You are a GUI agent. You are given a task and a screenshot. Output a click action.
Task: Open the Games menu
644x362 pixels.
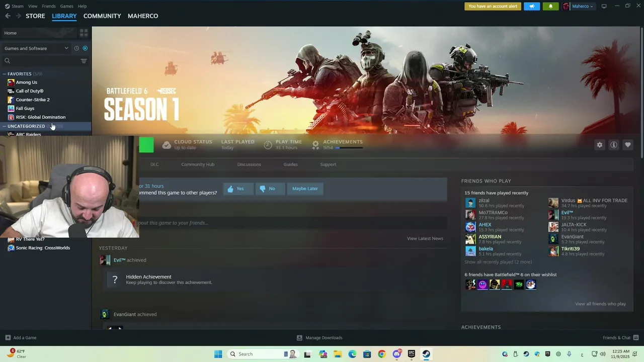click(66, 6)
